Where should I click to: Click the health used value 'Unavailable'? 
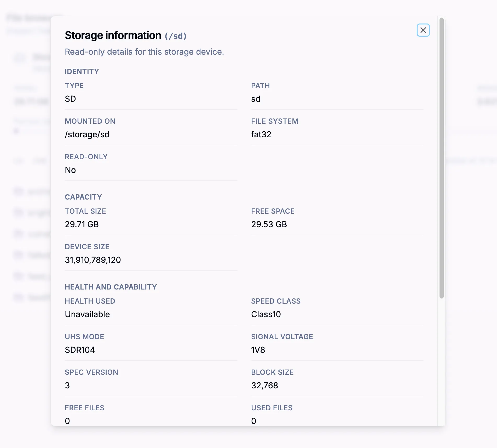pos(87,314)
